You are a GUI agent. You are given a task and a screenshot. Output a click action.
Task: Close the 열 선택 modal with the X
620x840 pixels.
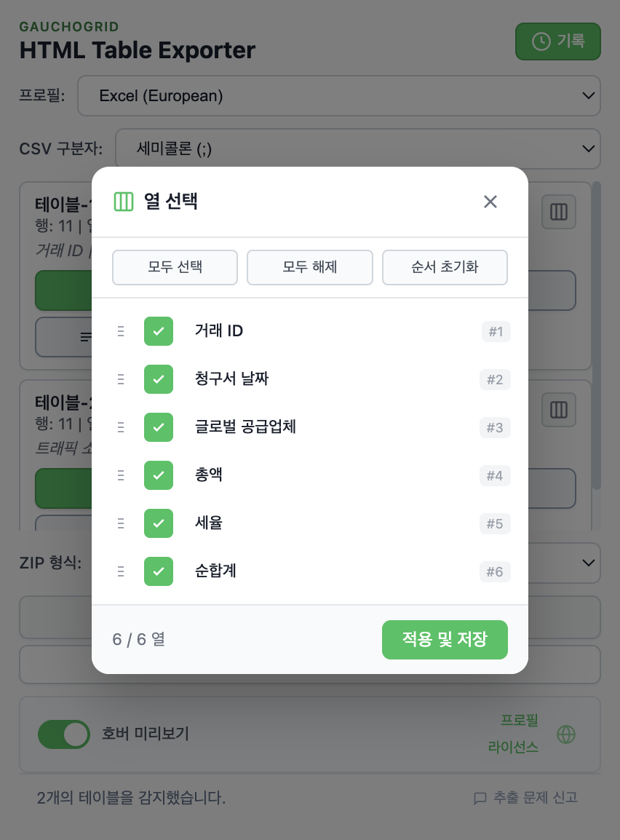(x=490, y=202)
